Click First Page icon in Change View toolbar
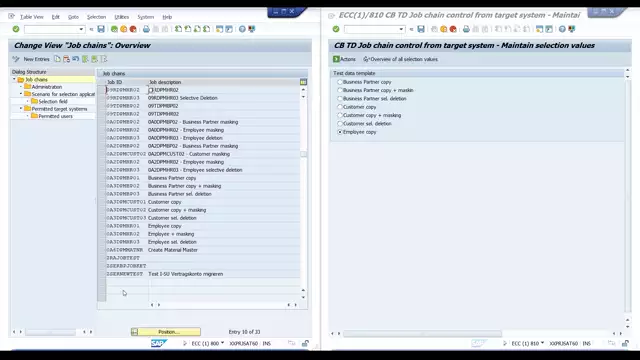Image resolution: width=640 pixels, height=360 pixels. pyautogui.click(x=178, y=29)
